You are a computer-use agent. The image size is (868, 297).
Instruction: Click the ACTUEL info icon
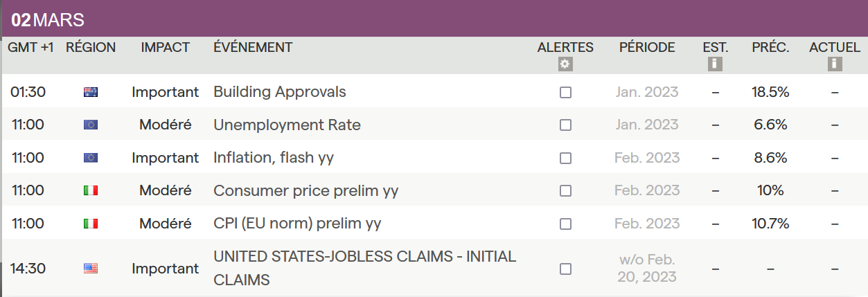835,64
